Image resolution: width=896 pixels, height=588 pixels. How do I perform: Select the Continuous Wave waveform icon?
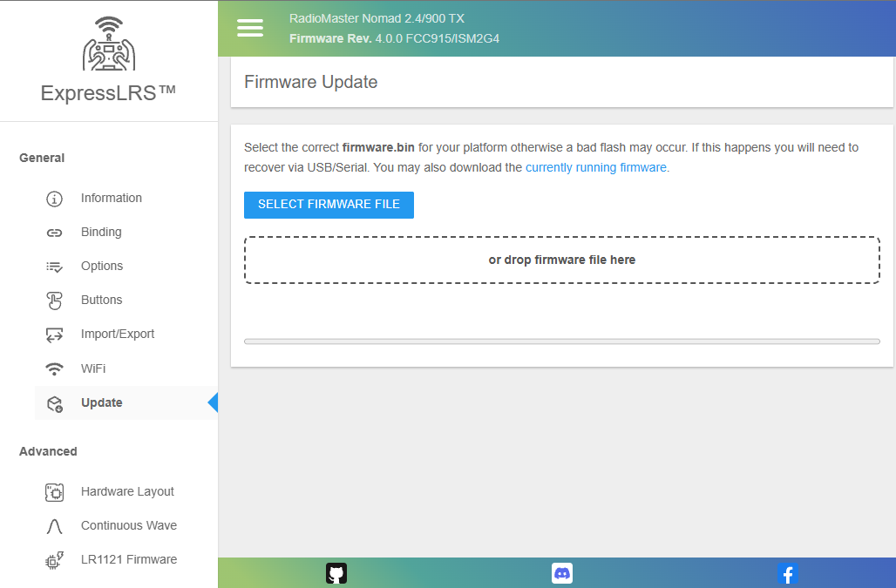click(54, 526)
